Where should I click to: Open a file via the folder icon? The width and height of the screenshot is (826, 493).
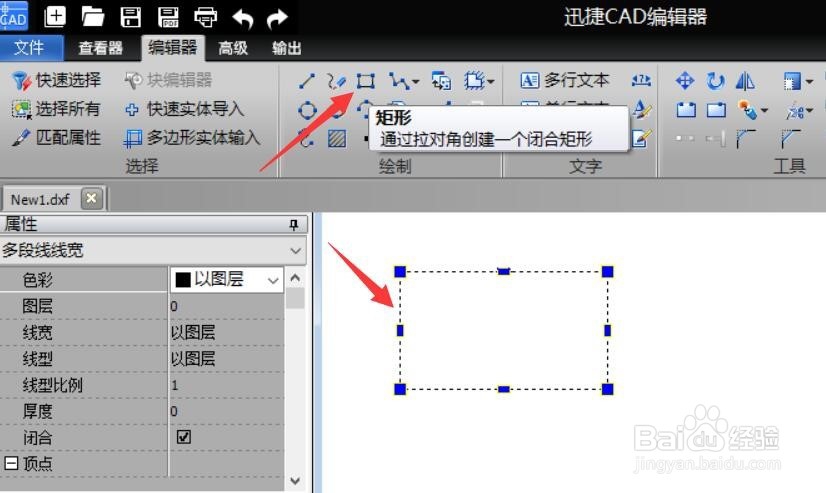click(x=93, y=17)
